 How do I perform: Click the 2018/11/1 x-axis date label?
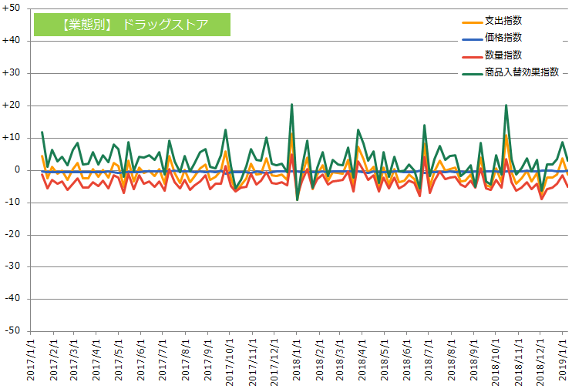tap(519, 363)
